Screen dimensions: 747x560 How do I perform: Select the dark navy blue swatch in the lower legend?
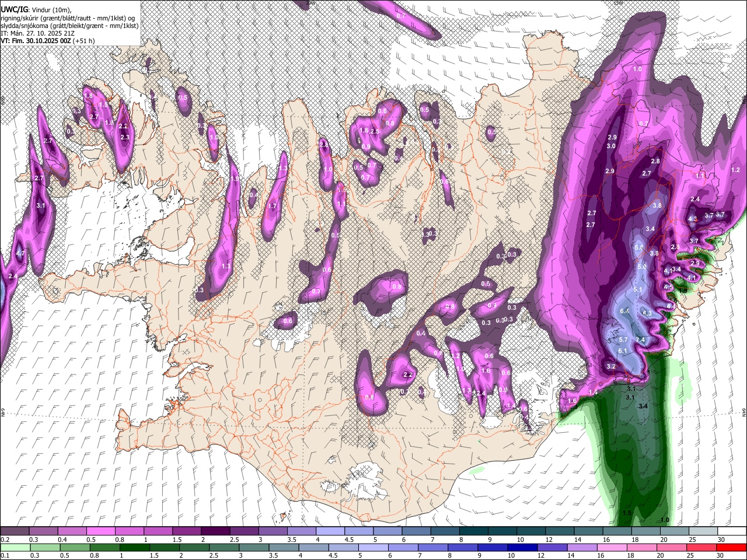[521, 547]
